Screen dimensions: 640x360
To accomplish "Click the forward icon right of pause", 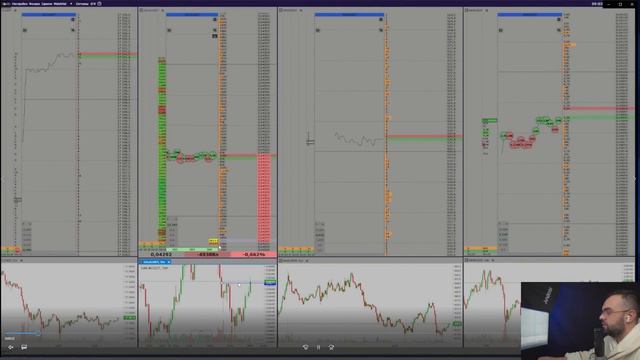I will tap(331, 347).
